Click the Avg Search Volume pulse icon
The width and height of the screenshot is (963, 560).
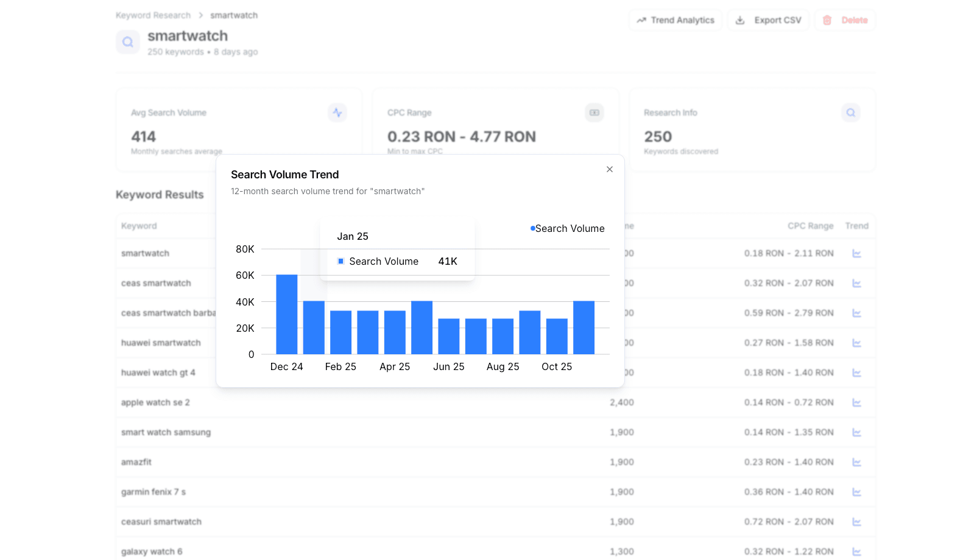[337, 113]
